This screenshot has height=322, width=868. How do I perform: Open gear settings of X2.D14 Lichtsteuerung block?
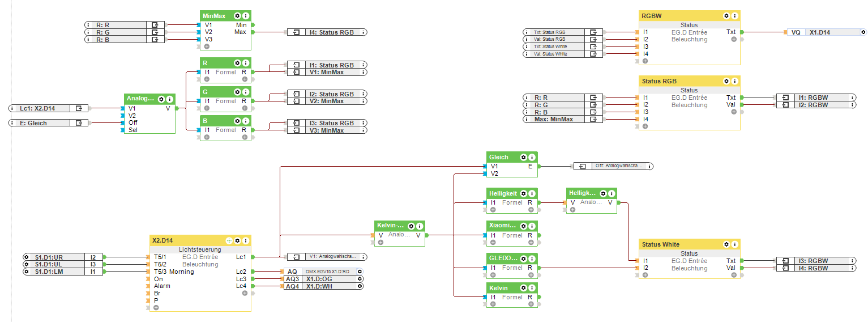coord(238,241)
